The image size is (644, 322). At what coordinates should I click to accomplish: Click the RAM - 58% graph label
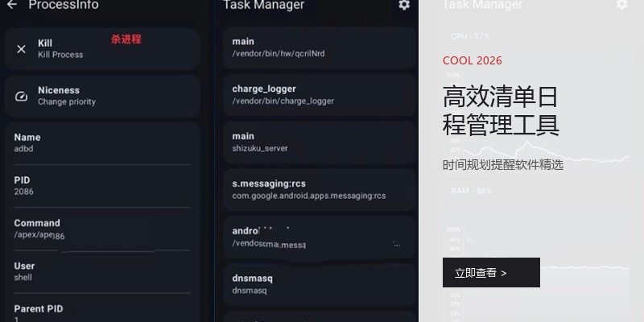coord(472,191)
